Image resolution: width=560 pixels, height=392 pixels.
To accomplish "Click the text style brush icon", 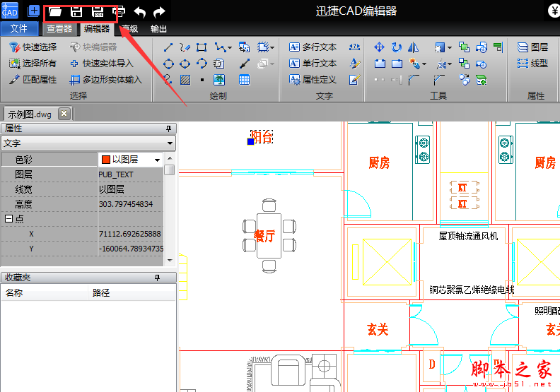I will point(354,64).
